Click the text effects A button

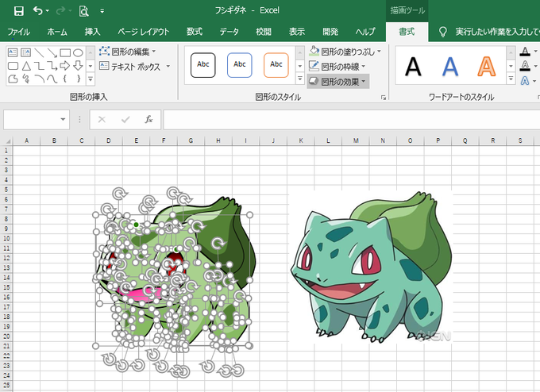coord(525,81)
